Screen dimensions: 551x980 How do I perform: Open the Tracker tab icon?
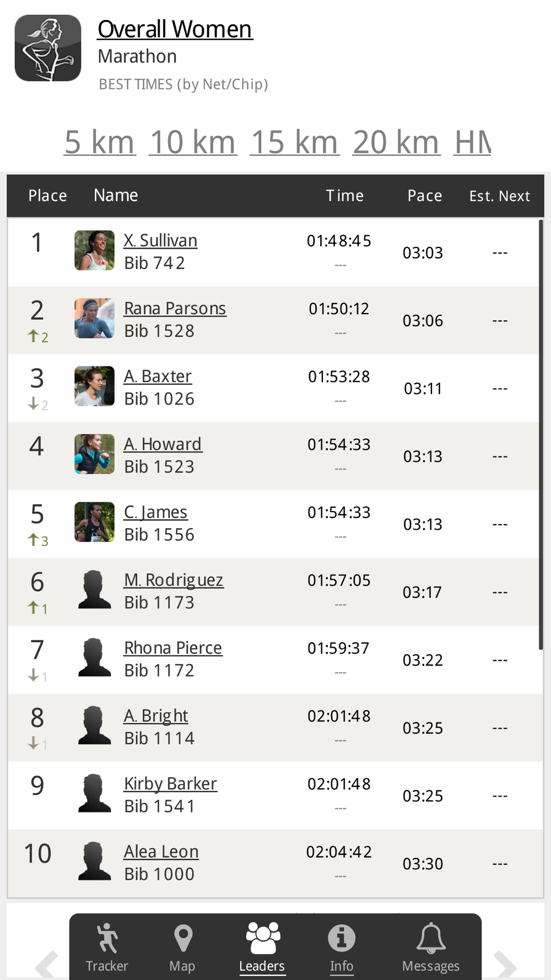pos(107,938)
